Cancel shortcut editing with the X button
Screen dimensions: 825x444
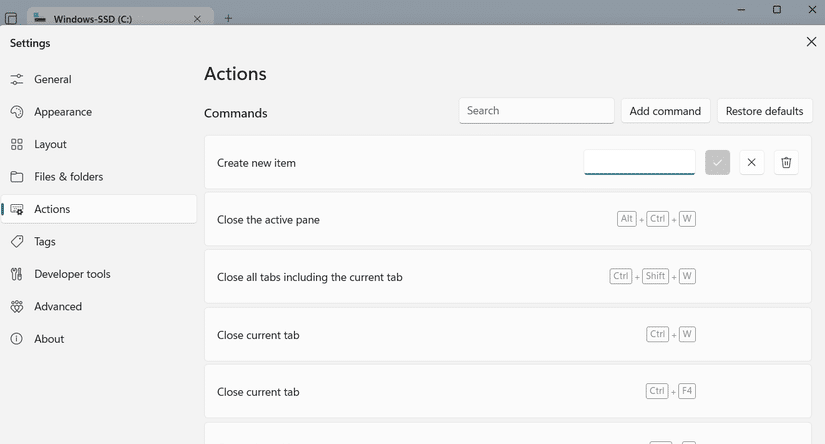click(751, 163)
